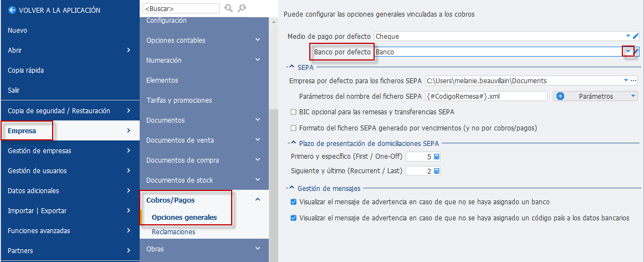Expand Documentos de compra submenu

(258, 160)
